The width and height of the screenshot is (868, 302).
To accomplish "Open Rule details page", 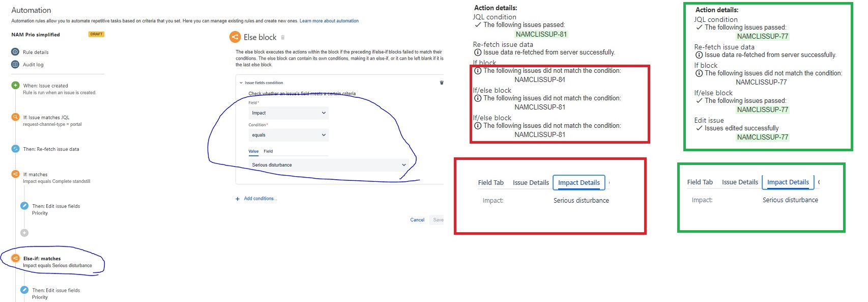I will click(36, 52).
